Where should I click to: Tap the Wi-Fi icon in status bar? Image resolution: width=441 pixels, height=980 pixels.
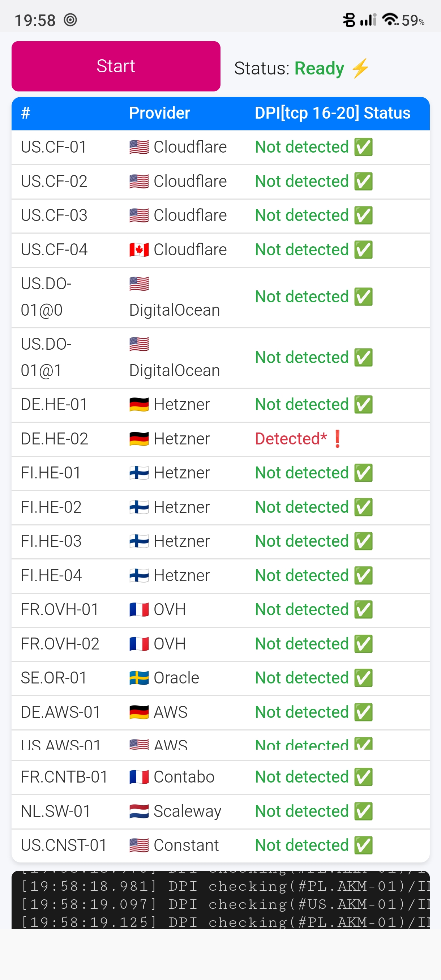pyautogui.click(x=390, y=19)
